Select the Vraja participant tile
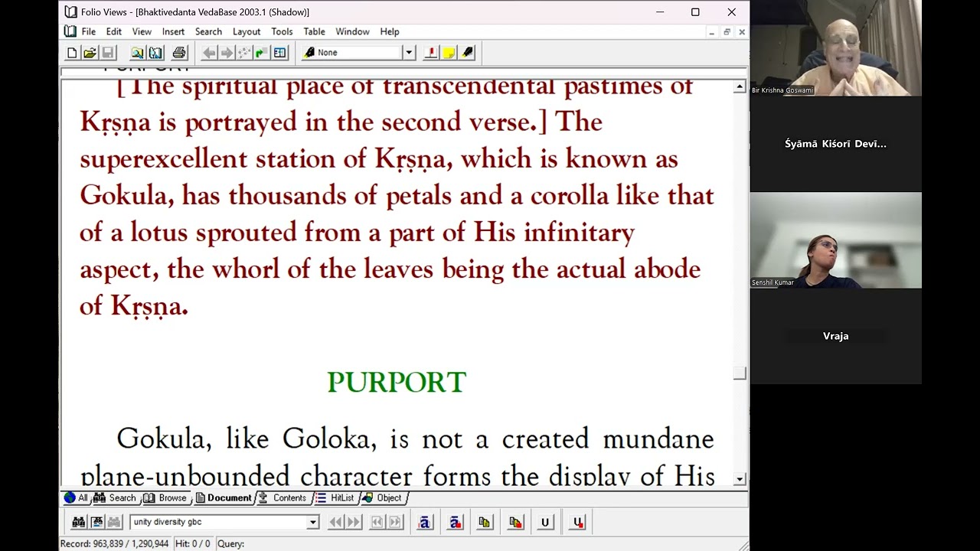 (835, 336)
